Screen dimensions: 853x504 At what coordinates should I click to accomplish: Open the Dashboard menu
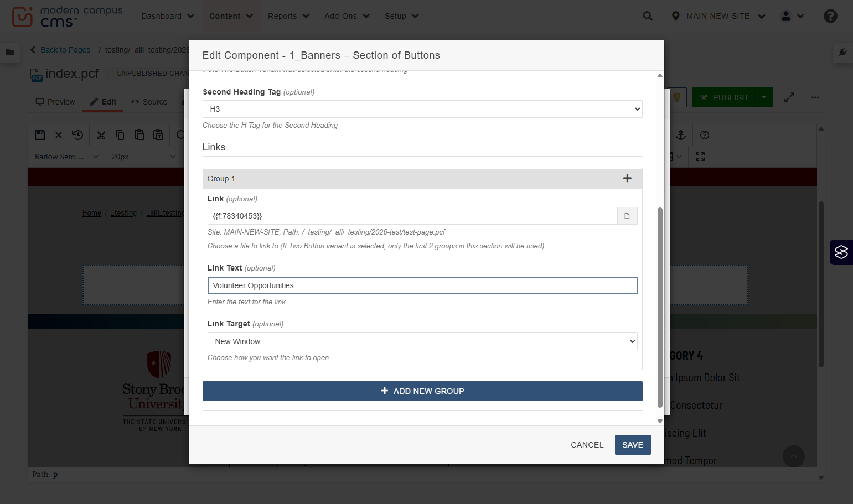[x=168, y=16]
